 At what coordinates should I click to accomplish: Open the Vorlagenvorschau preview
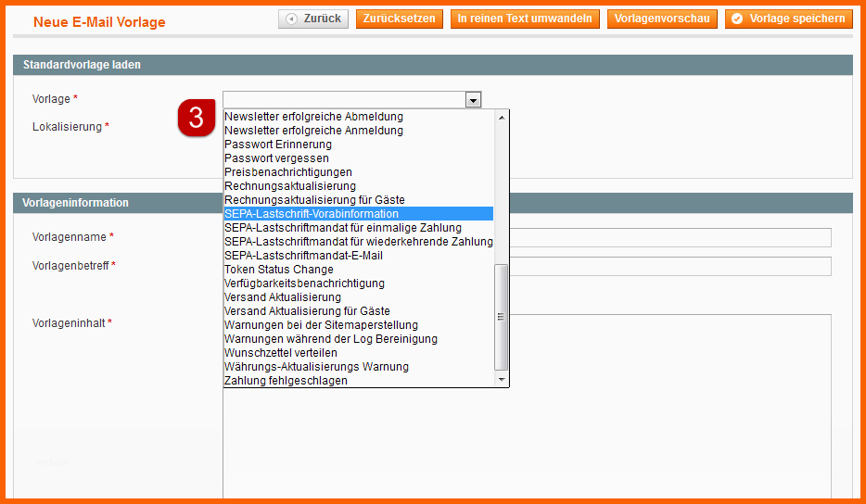[662, 19]
